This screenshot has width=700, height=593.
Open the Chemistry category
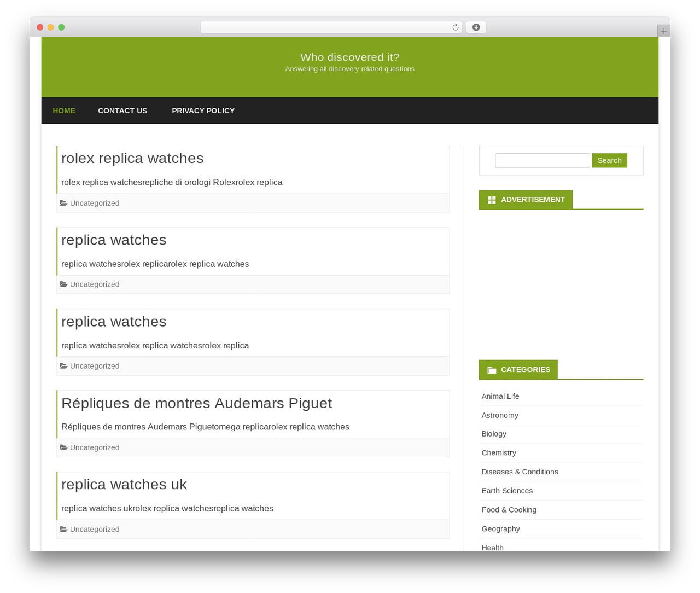(x=499, y=453)
